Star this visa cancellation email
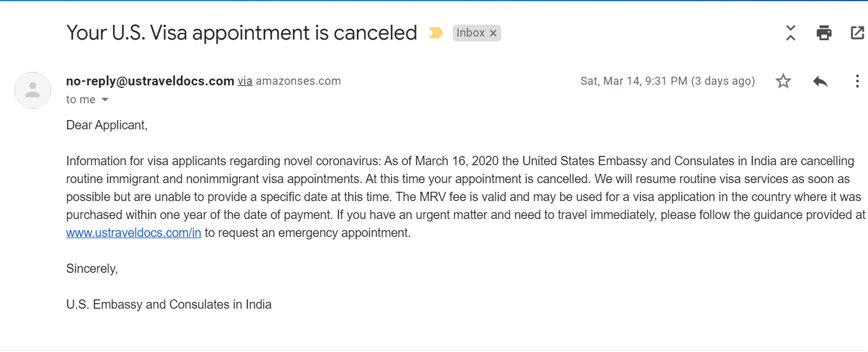 (x=783, y=81)
